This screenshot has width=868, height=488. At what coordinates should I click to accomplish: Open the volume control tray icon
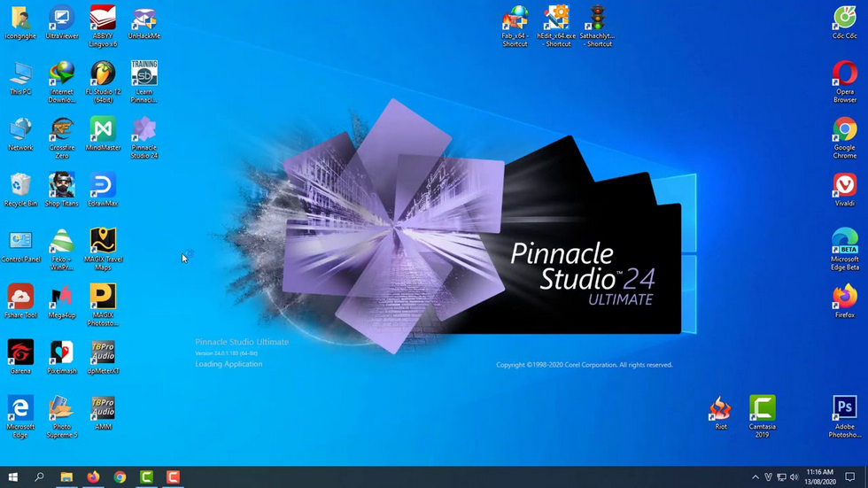[x=794, y=477]
